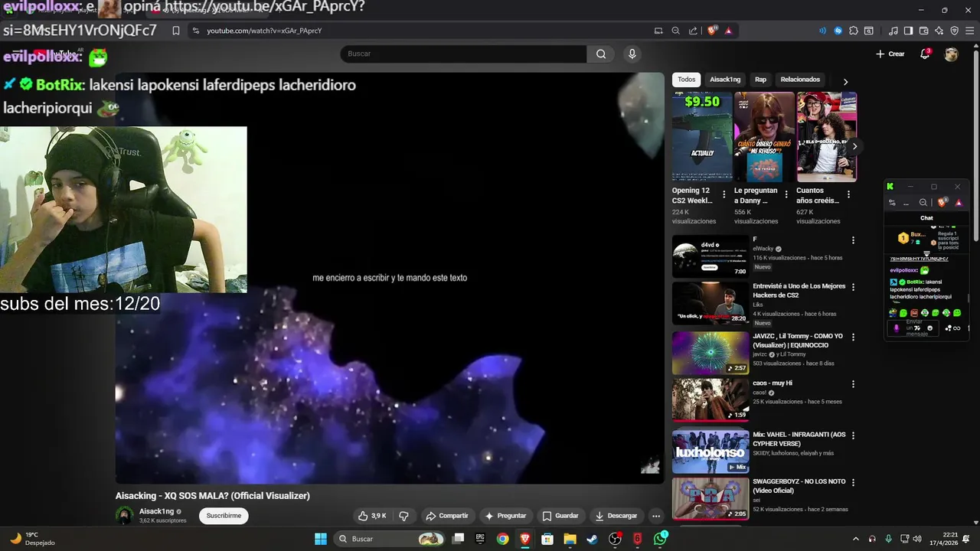The image size is (980, 551).
Task: Open Brave Leo AI sparkle icon
Action: click(x=939, y=31)
